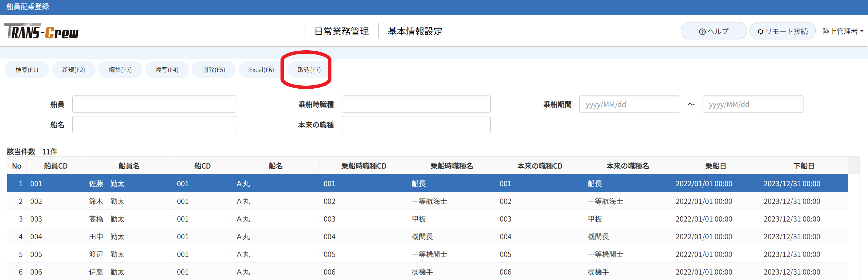Open the 日常業務管理 menu

[342, 31]
